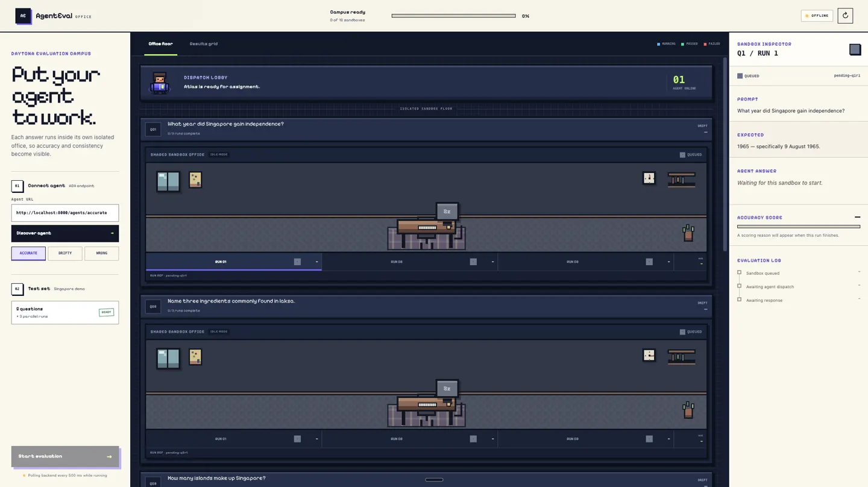Select the RUN 01 tab of laksa question

[234, 439]
